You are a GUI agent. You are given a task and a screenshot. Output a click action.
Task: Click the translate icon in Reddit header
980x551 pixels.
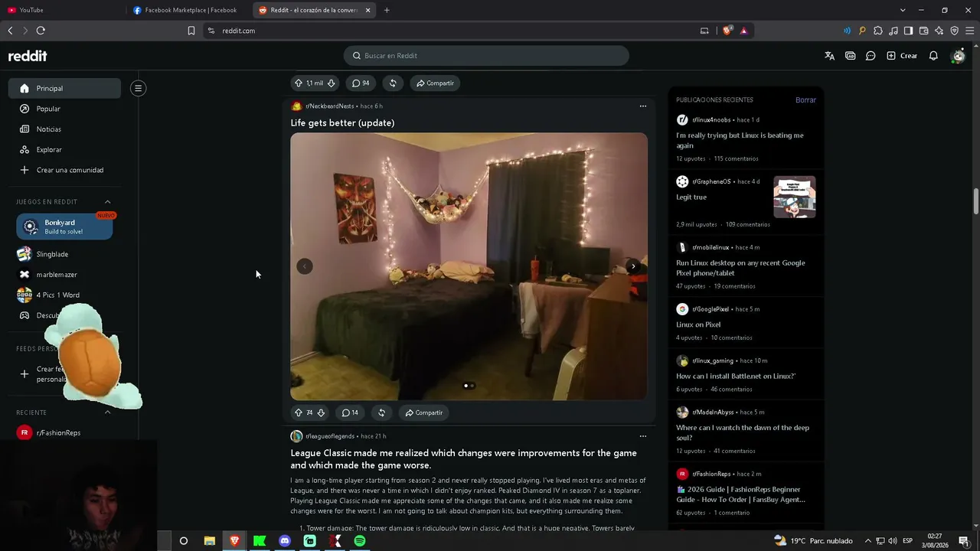pos(829,56)
